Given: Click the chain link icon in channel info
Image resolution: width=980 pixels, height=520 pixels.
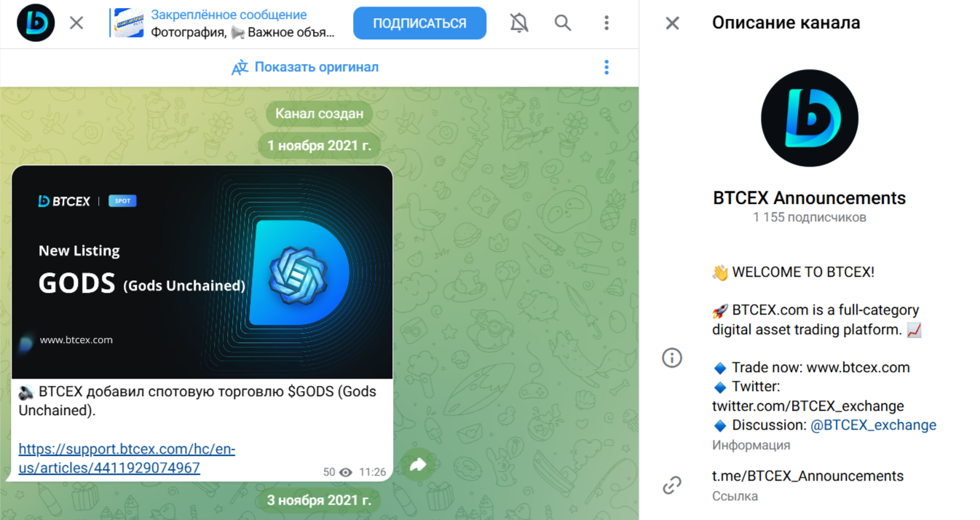Looking at the screenshot, I should tap(672, 485).
